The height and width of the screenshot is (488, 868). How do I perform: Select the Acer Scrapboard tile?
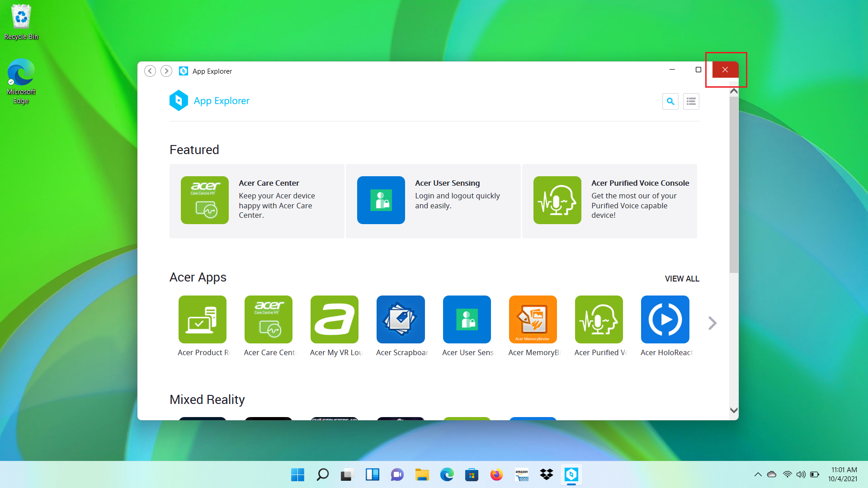pyautogui.click(x=401, y=319)
